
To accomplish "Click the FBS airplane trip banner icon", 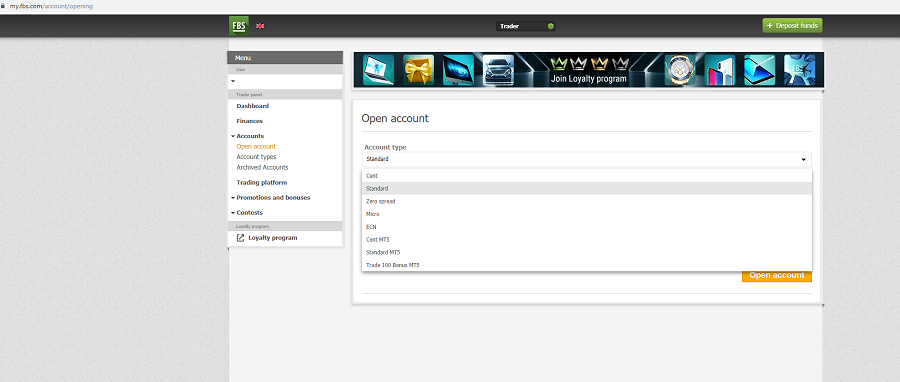I will click(800, 70).
